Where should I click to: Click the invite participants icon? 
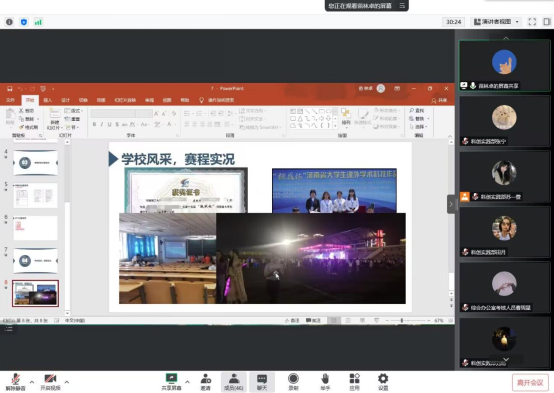[206, 382]
